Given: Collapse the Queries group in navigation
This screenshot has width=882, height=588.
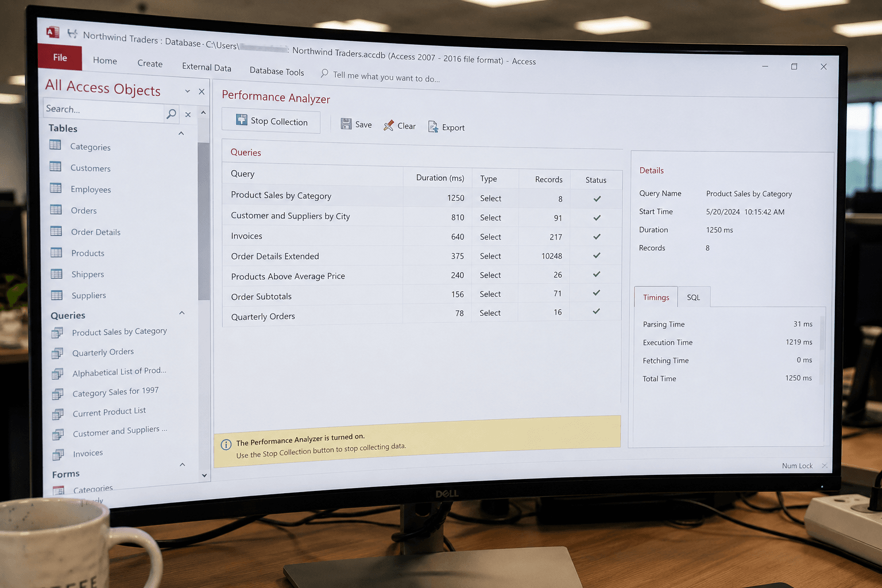Looking at the screenshot, I should 181,313.
